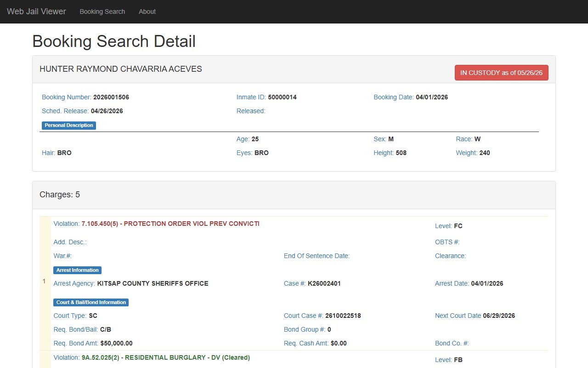Click the weight value 240

tap(485, 153)
